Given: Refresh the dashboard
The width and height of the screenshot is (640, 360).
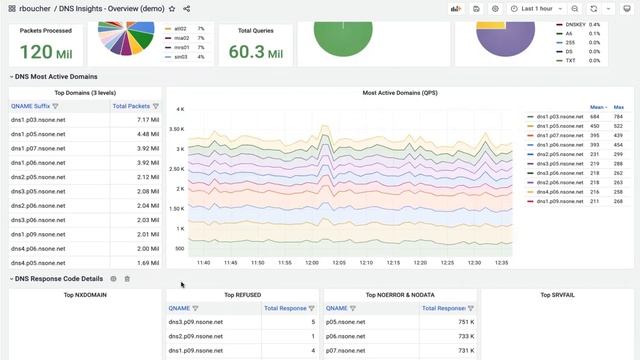Looking at the screenshot, I should coord(594,9).
